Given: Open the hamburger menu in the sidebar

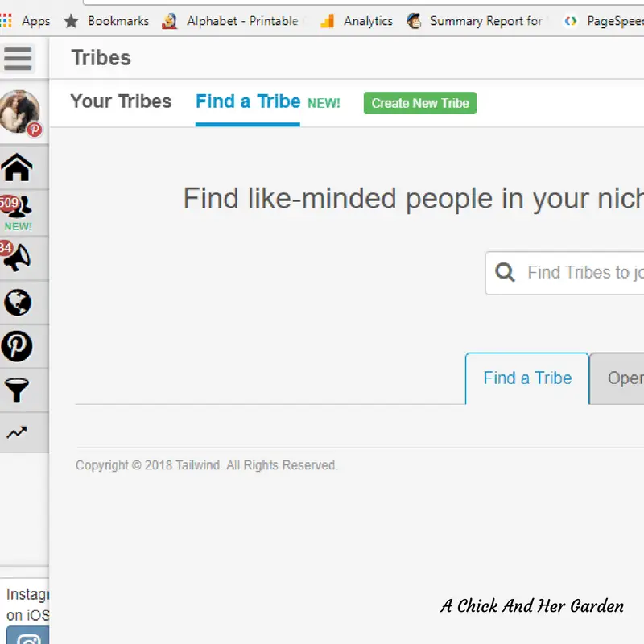Looking at the screenshot, I should [x=18, y=58].
